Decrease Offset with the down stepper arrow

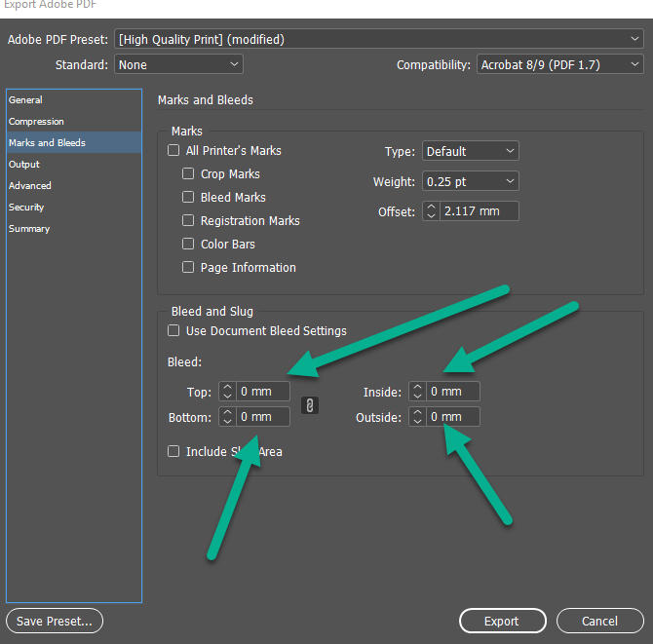[x=431, y=215]
